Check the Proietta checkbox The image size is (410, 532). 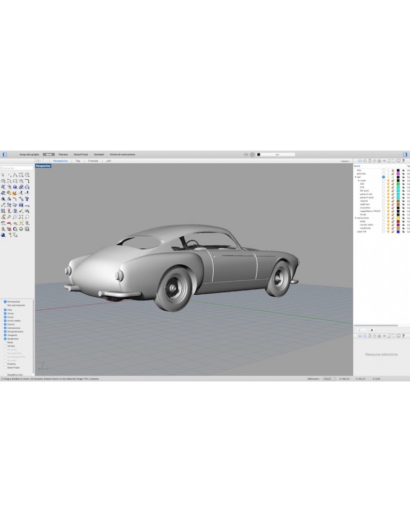pyautogui.click(x=5, y=364)
